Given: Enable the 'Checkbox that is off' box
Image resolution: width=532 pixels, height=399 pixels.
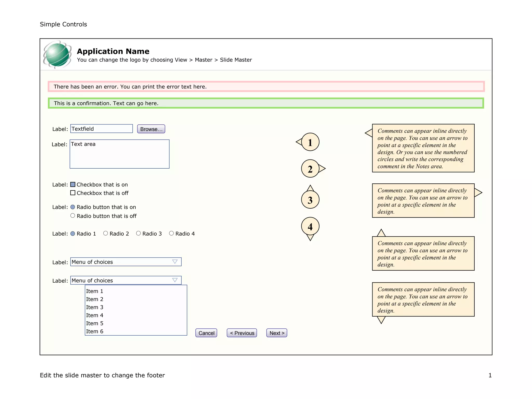Looking at the screenshot, I should pos(73,193).
